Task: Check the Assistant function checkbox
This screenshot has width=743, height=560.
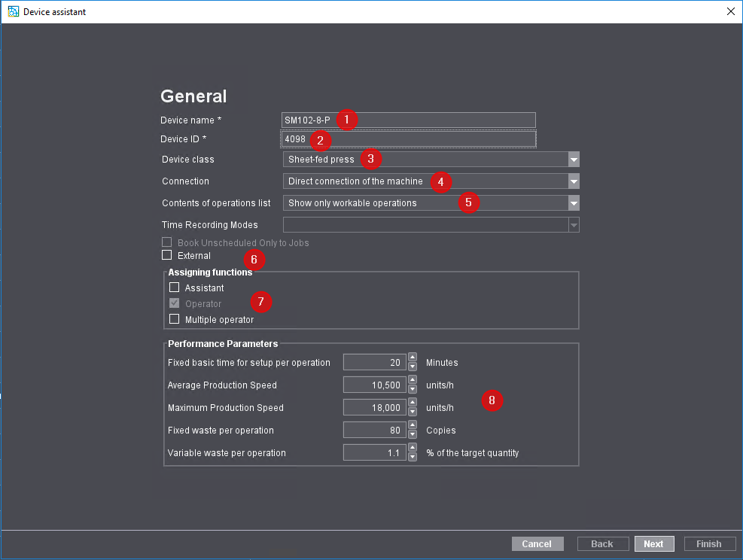Action: pos(175,288)
